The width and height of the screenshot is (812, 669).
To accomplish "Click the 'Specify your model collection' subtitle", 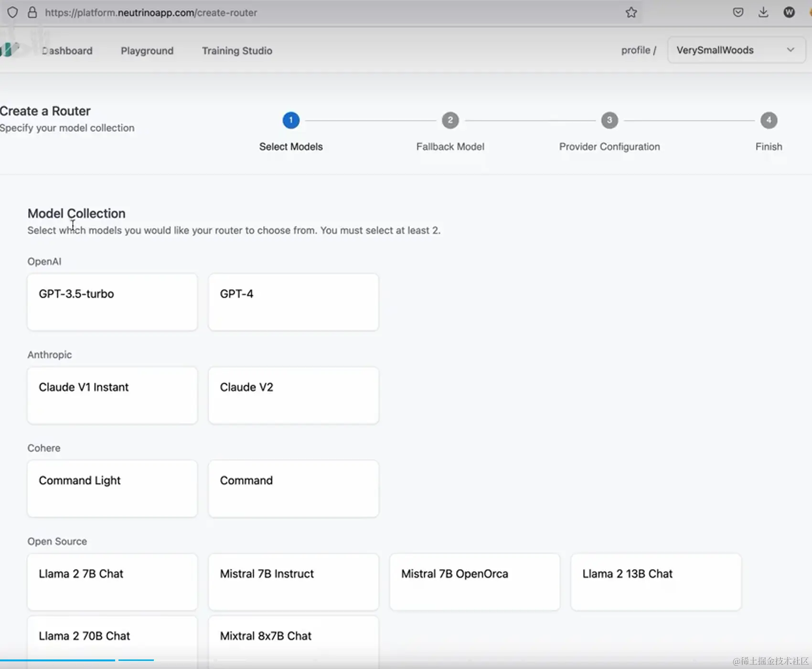I will coord(67,128).
